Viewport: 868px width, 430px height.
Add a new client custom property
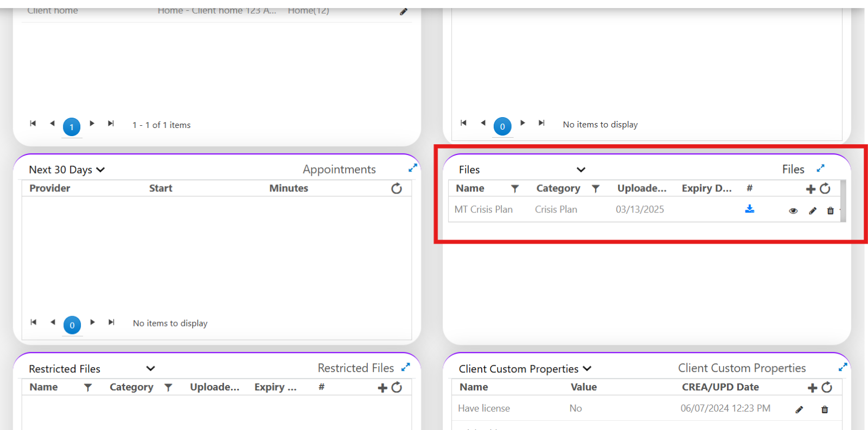pyautogui.click(x=812, y=388)
